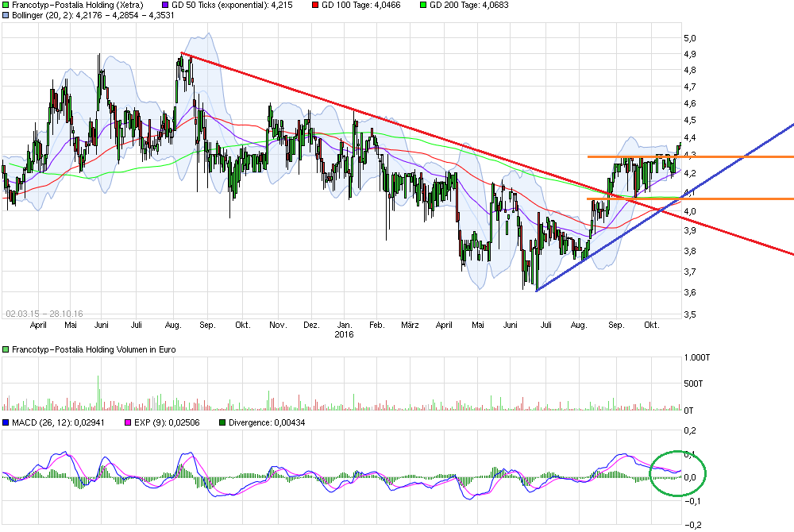Click the '5,0' price axis label
Image resolution: width=794 pixels, height=532 pixels.
pos(690,38)
